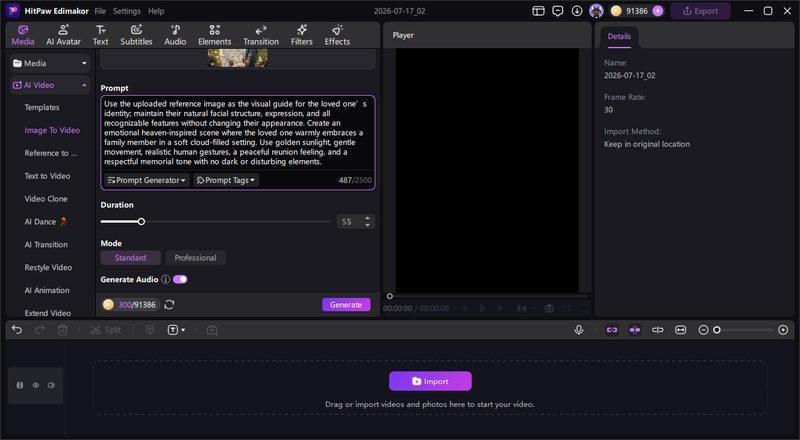This screenshot has height=440, width=800.
Task: Zoom out timeline with minus icon
Action: (x=703, y=330)
